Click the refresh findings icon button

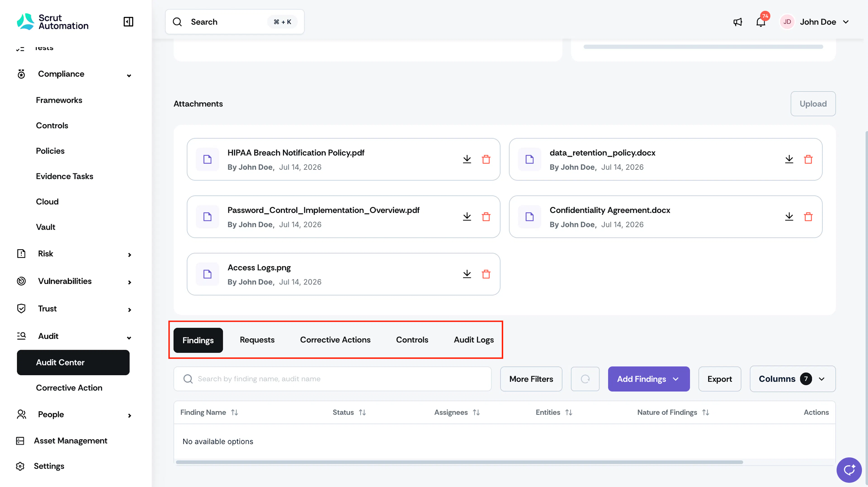585,379
